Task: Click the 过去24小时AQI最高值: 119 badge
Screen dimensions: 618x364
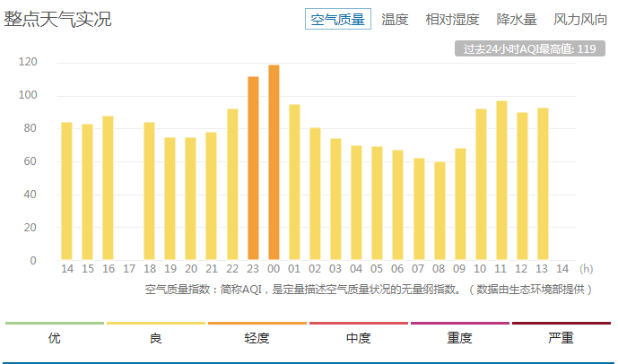Action: (530, 48)
